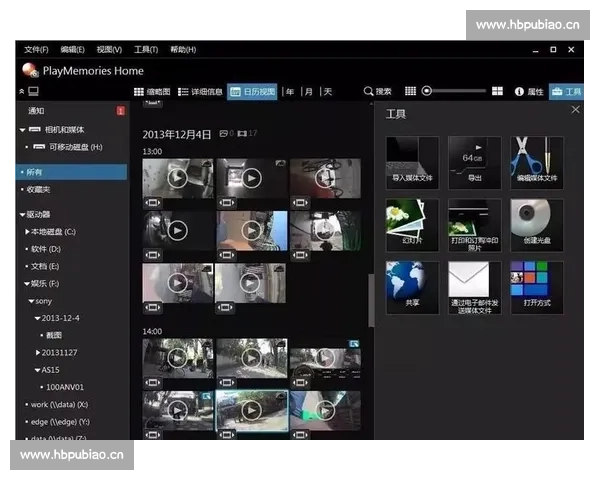Open 编辑媒体文件 scissors tool
The height and width of the screenshot is (480, 600).
click(537, 162)
